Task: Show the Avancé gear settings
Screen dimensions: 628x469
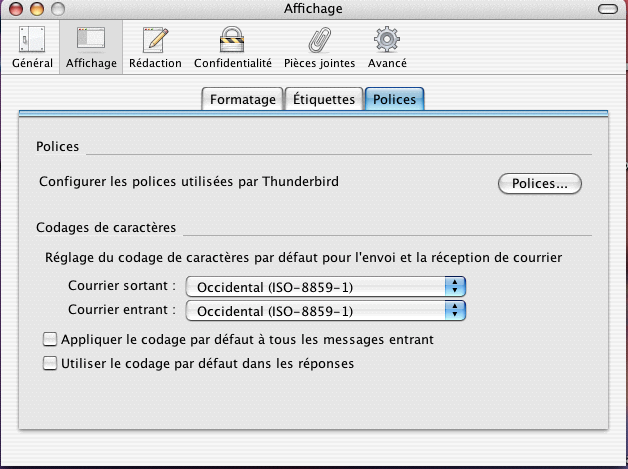Action: (x=387, y=47)
